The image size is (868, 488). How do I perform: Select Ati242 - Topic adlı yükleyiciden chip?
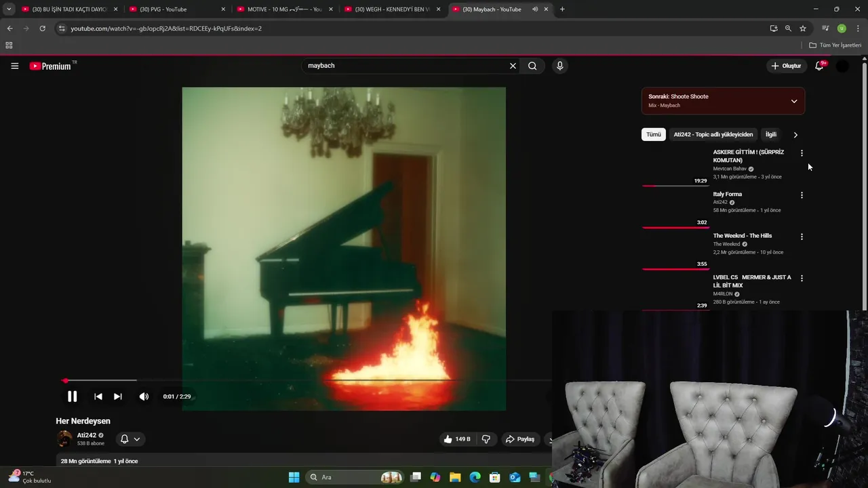pos(713,134)
